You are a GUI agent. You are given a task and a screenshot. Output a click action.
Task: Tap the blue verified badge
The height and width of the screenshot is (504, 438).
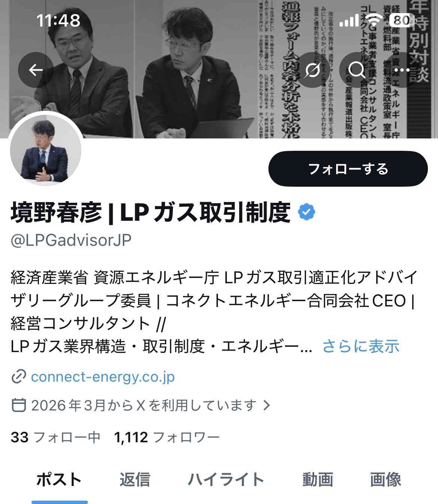[x=307, y=212]
